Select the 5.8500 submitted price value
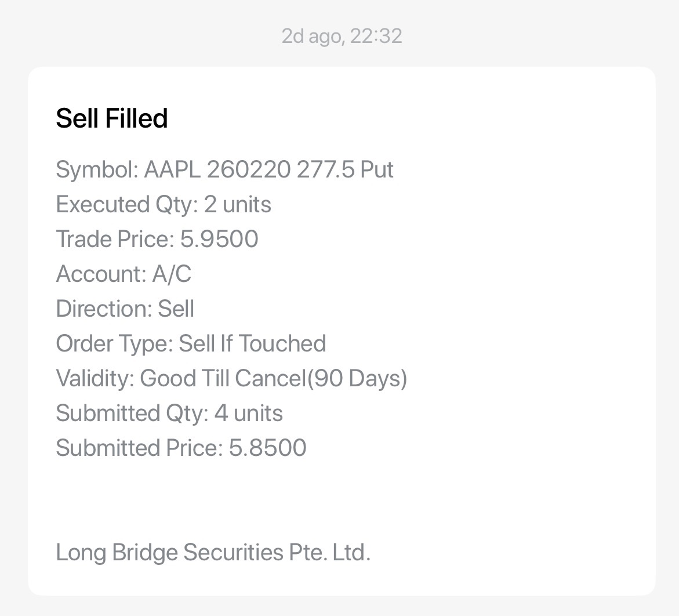Viewport: 679px width, 616px height. [x=267, y=448]
